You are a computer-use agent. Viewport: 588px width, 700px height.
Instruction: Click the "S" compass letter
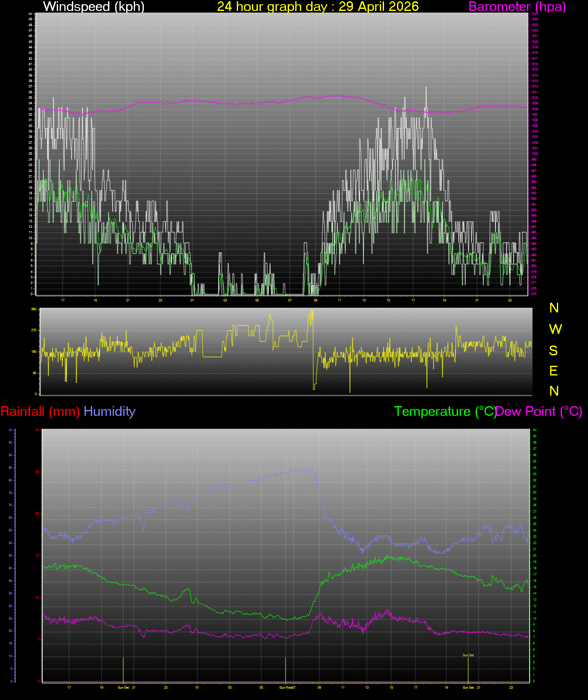[x=554, y=350]
